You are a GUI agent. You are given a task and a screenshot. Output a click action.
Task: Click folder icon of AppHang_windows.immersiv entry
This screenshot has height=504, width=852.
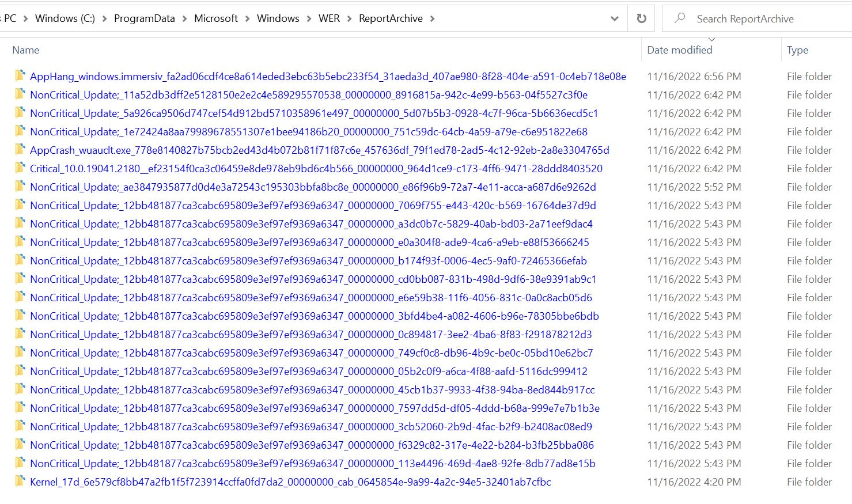pos(20,76)
